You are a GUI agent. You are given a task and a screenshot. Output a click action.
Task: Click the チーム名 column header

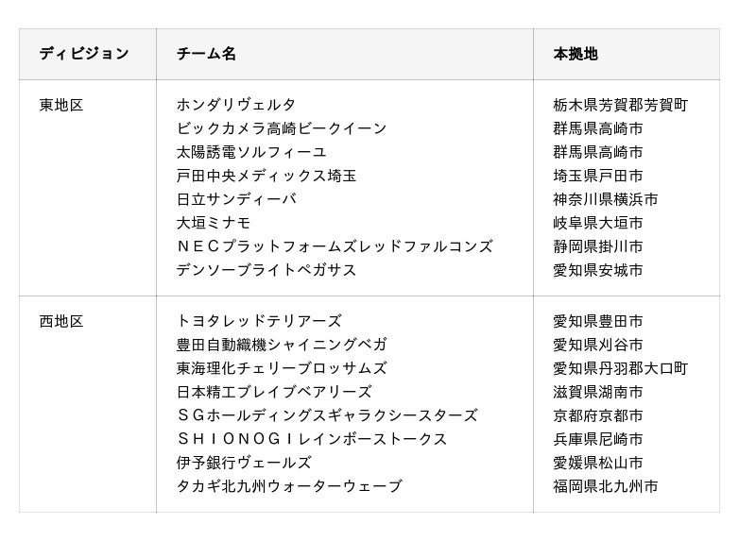206,54
